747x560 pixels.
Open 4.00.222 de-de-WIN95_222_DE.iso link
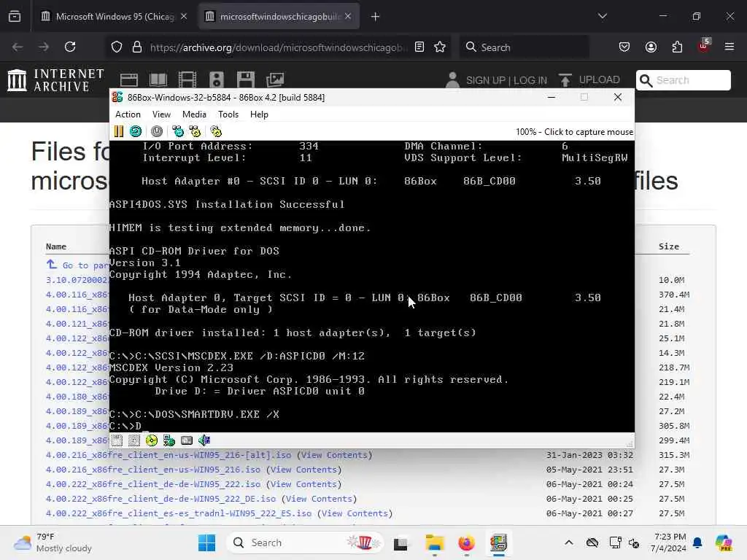coord(160,499)
